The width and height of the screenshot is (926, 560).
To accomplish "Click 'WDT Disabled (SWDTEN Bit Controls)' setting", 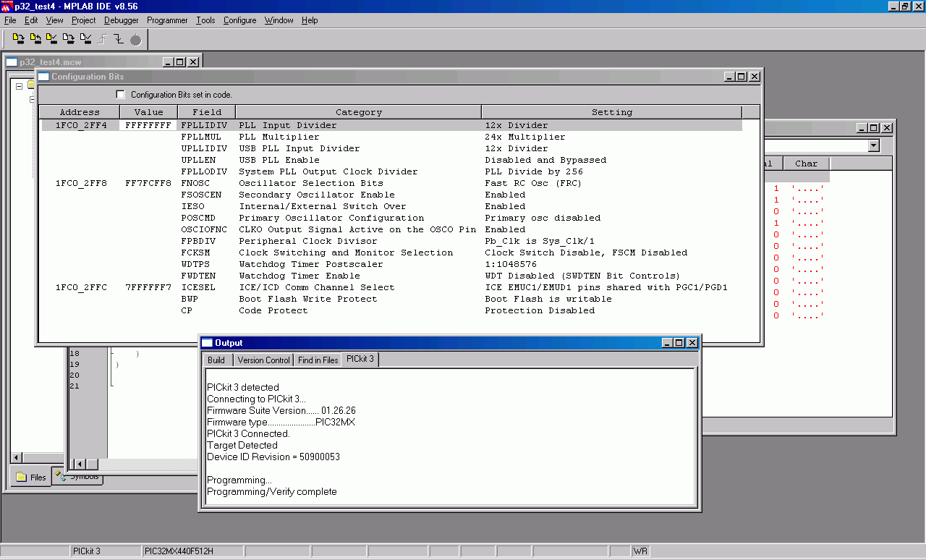I will [582, 276].
